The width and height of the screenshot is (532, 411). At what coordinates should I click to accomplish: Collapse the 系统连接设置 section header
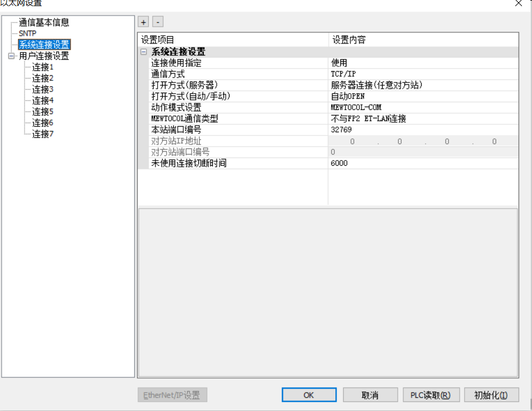(144, 52)
